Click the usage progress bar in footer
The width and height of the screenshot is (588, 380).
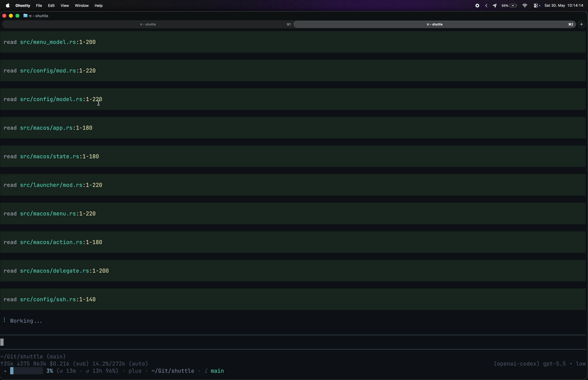[26, 371]
